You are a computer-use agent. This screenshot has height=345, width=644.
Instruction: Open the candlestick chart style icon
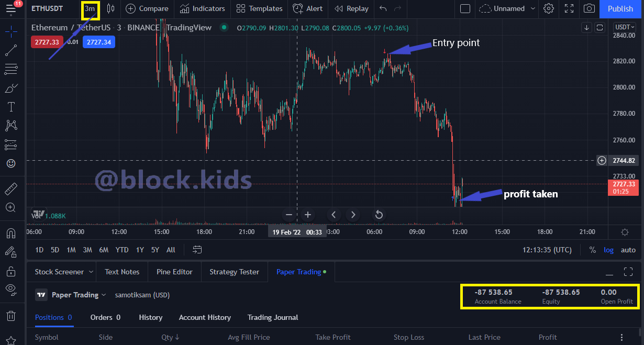pyautogui.click(x=110, y=8)
